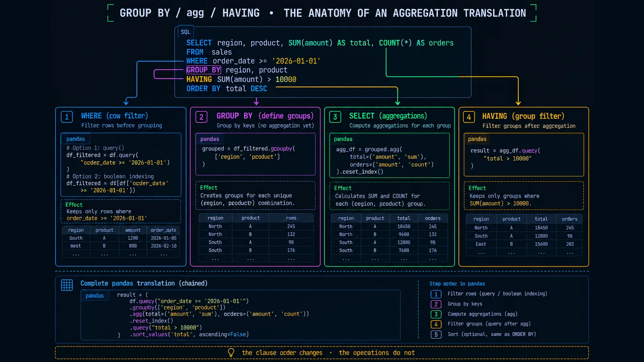The height and width of the screenshot is (362, 644).
Task: Click badge 5 in the Step order list
Action: click(436, 334)
